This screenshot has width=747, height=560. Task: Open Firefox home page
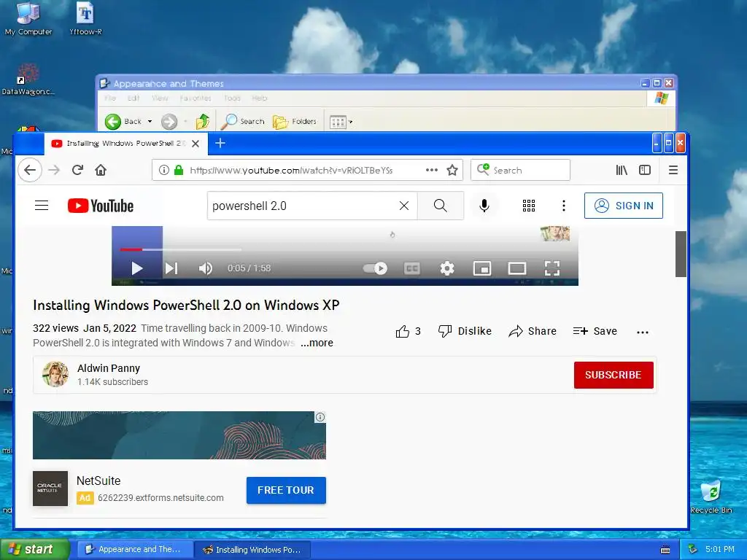tap(101, 170)
